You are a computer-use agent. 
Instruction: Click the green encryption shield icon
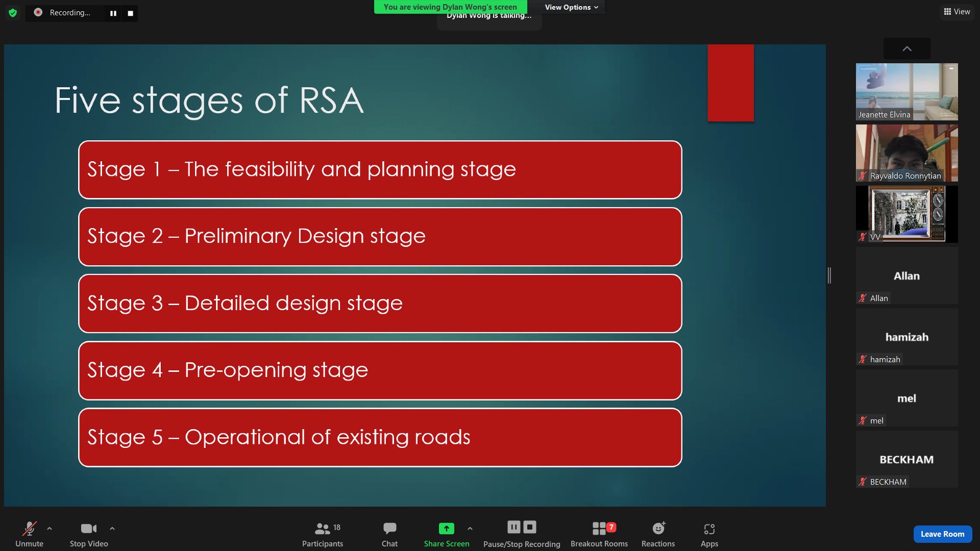tap(13, 13)
